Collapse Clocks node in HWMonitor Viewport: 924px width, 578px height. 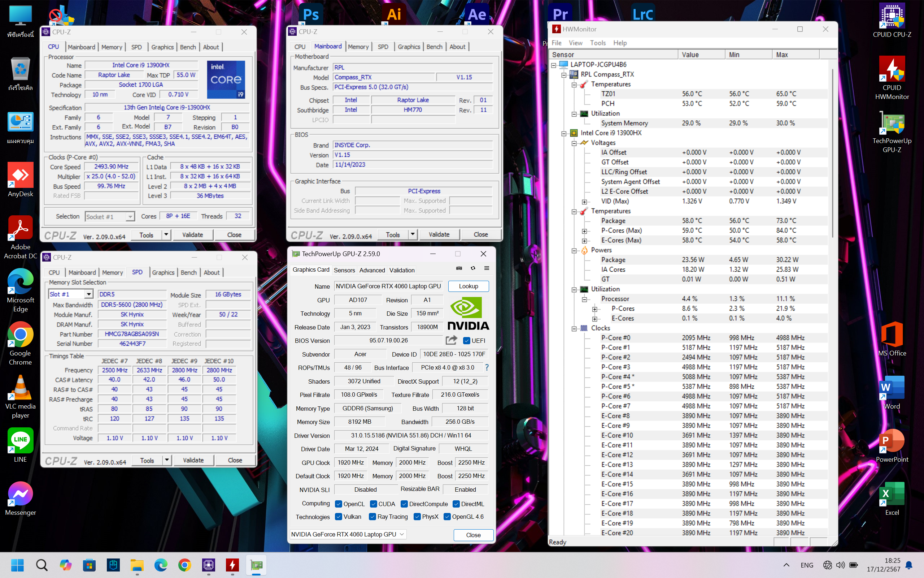tap(574, 329)
